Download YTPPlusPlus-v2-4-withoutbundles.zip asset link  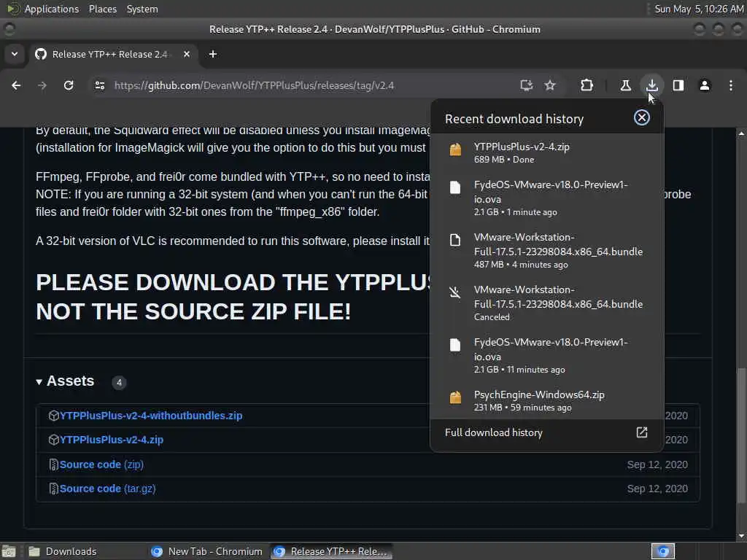150,416
